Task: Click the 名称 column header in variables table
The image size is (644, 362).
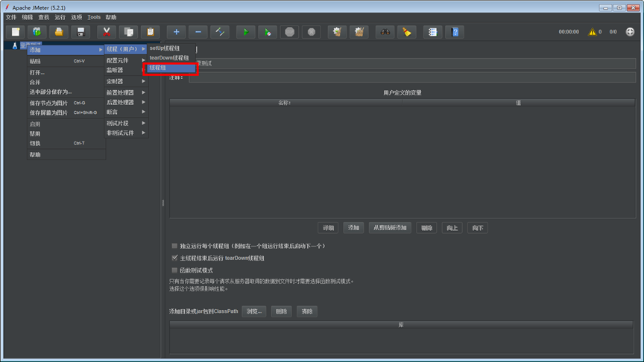Action: (x=285, y=103)
